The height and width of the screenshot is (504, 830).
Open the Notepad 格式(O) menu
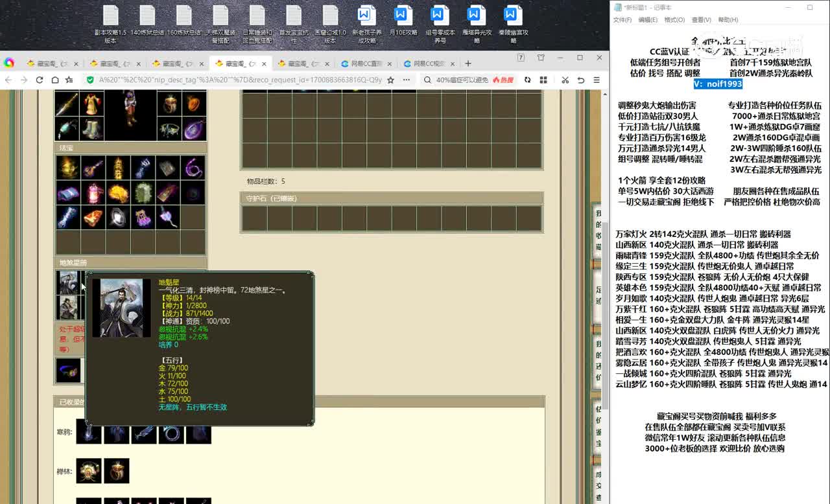[x=674, y=20]
